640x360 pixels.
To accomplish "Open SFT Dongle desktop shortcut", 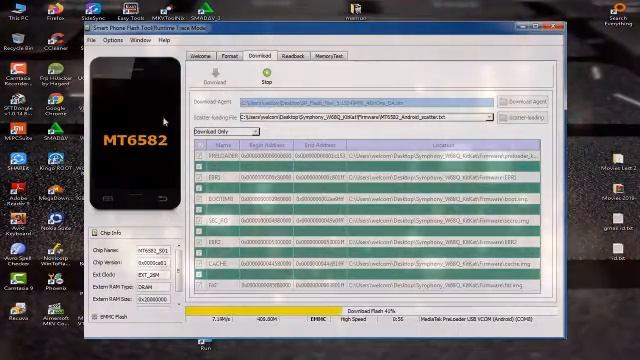I will [18, 104].
